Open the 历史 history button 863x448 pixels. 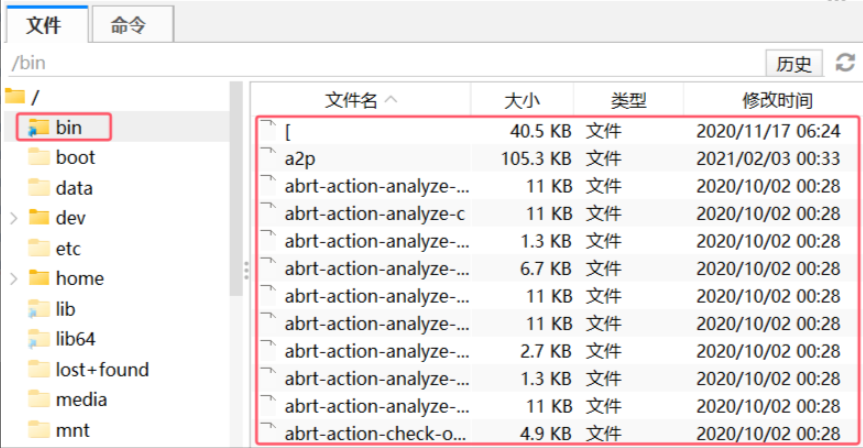click(794, 64)
